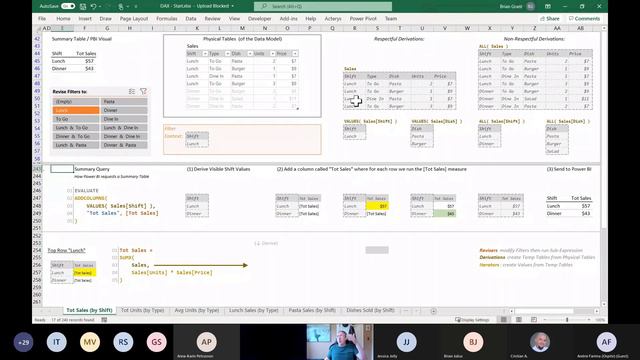
Task: Open the Data ribbon tab
Action: (191, 18)
